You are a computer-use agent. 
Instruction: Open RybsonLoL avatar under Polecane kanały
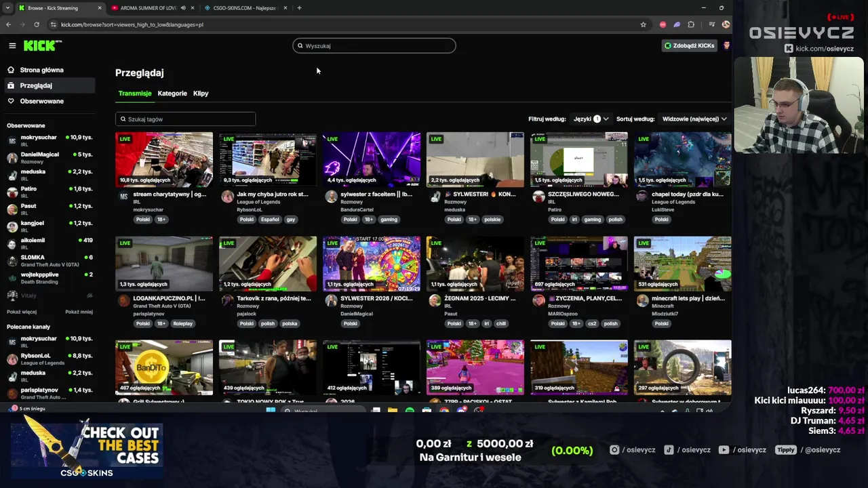(x=12, y=359)
